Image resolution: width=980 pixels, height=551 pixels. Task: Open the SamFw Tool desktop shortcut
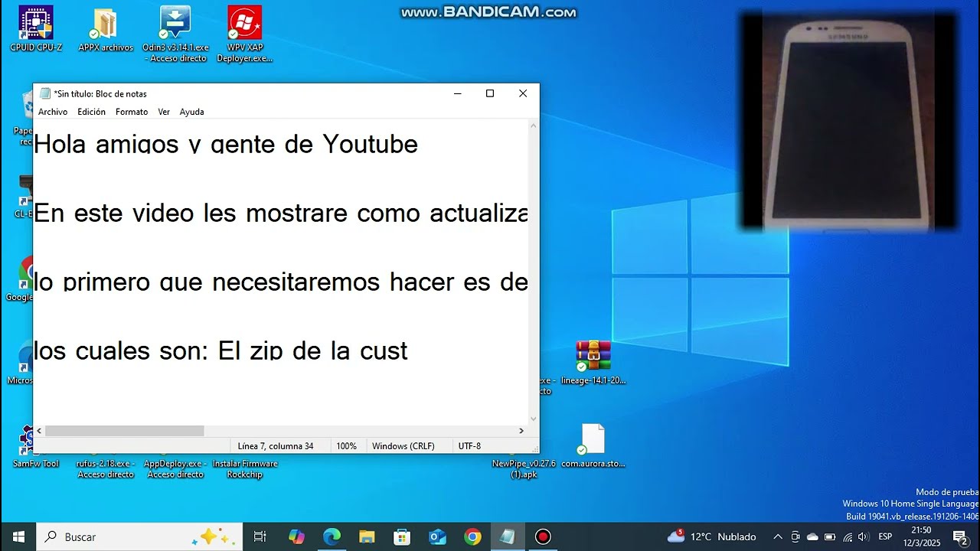pos(35,448)
